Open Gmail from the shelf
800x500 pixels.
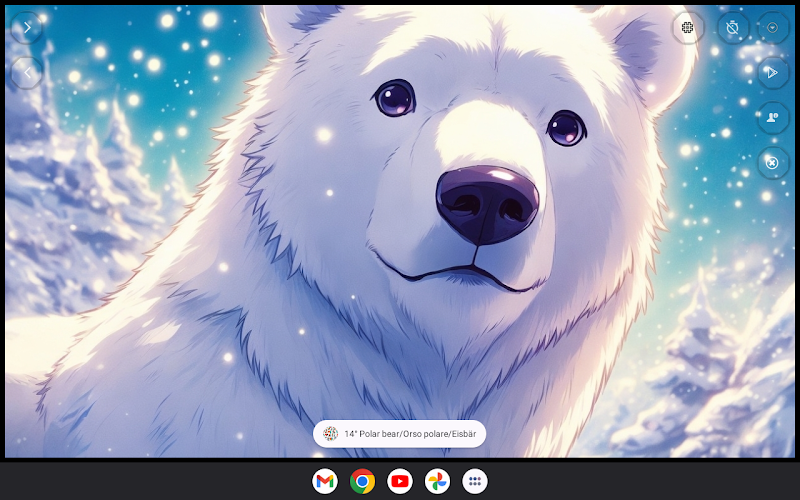[325, 481]
